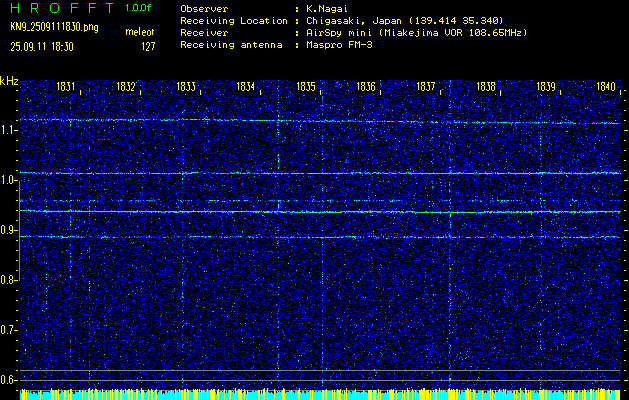629x400 pixels.
Task: Click the 1.1 frequency axis label
Action: tap(8, 130)
